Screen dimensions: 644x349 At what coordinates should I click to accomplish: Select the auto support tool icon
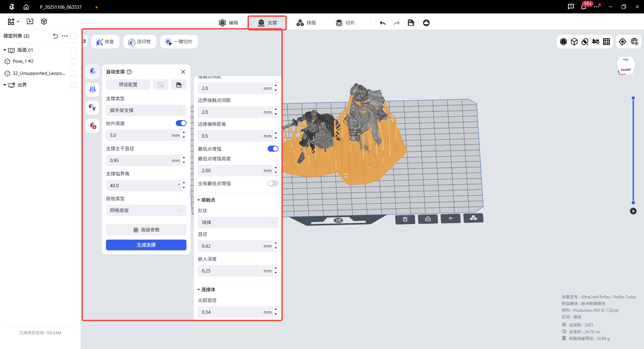[x=93, y=71]
